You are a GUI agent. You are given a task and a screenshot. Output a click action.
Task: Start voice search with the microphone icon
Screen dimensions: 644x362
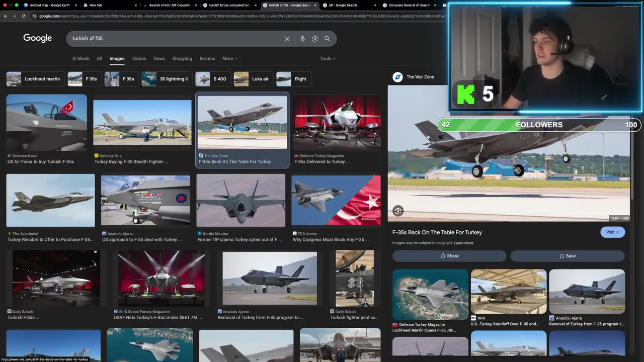tap(302, 39)
